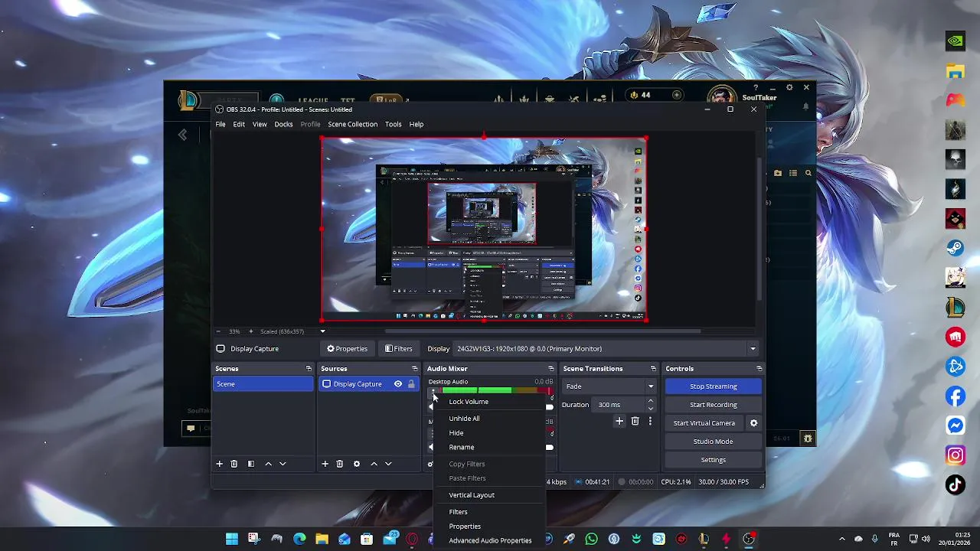The image size is (980, 551).
Task: Delete selected source trash icon
Action: [340, 464]
